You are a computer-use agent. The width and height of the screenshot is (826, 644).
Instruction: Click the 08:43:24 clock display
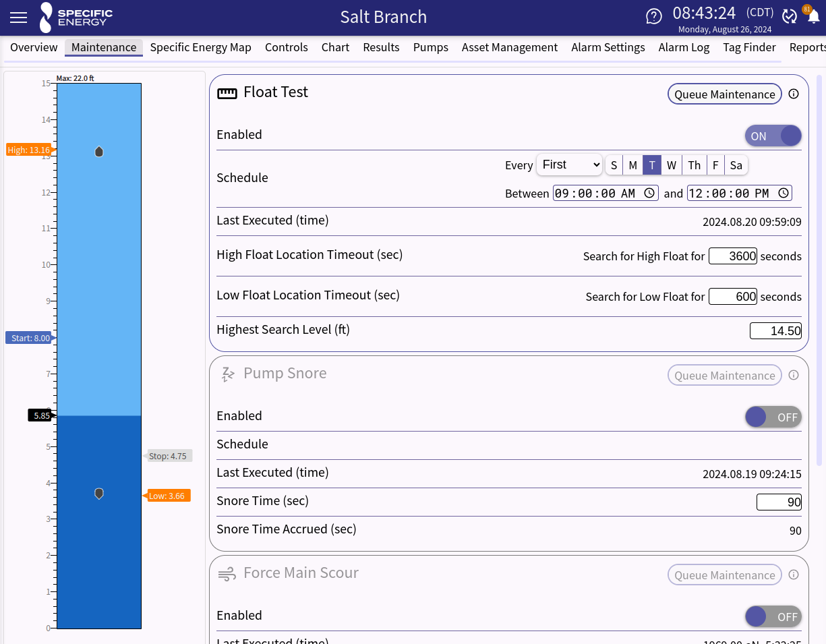704,13
